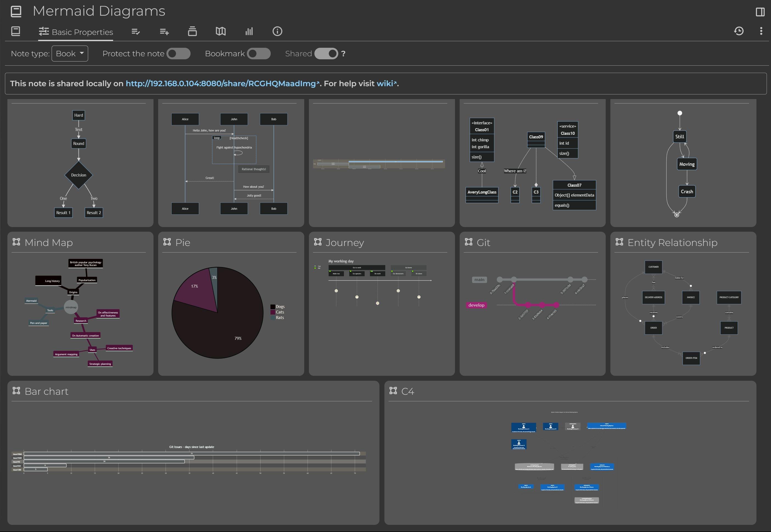Image resolution: width=771 pixels, height=532 pixels.
Task: Open the Note Map icon tab
Action: click(221, 31)
